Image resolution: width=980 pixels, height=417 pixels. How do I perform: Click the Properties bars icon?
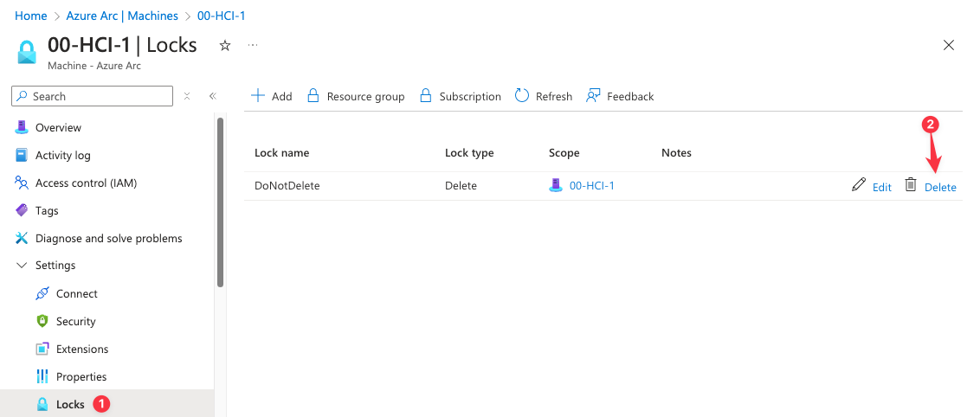click(x=42, y=376)
